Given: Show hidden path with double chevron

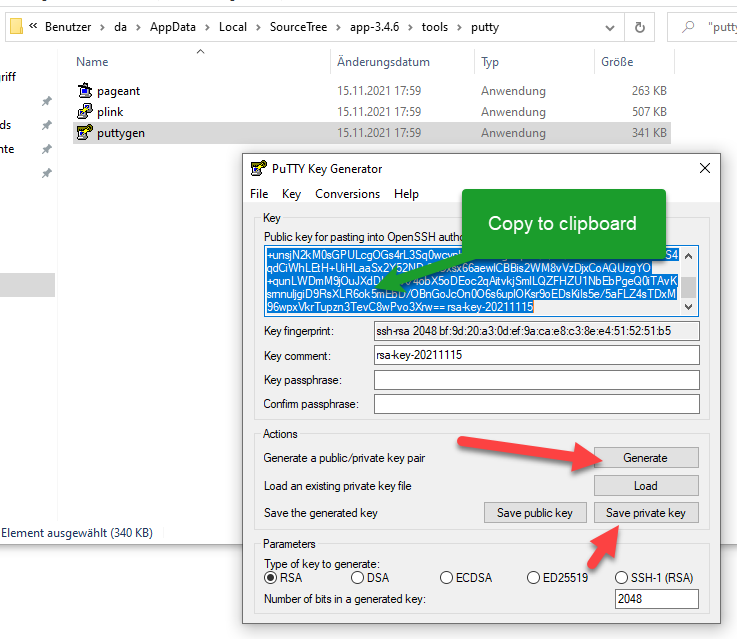Looking at the screenshot, I should click(33, 26).
